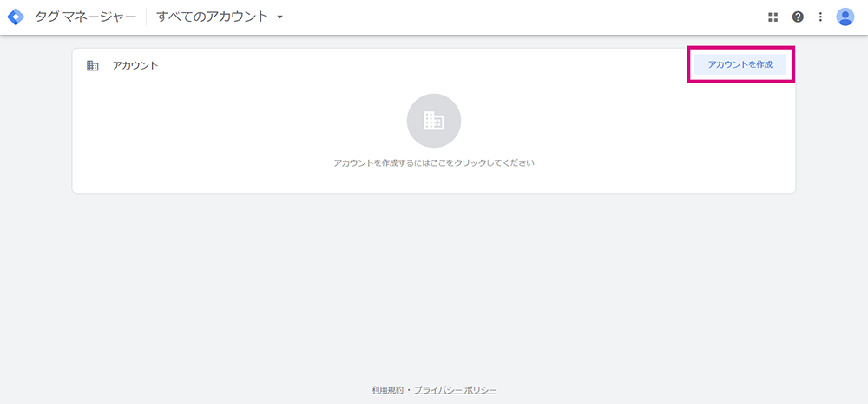Open the すべてのアカウント account selector label

point(212,17)
